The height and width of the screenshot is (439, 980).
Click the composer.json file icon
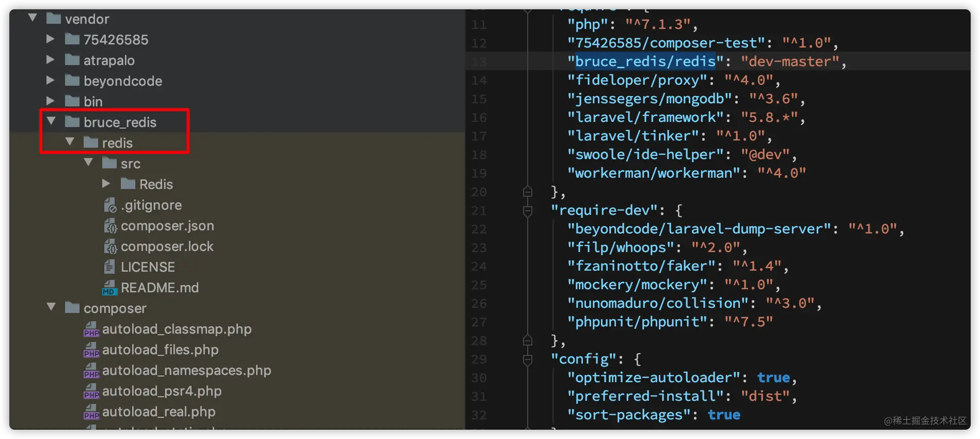(110, 226)
